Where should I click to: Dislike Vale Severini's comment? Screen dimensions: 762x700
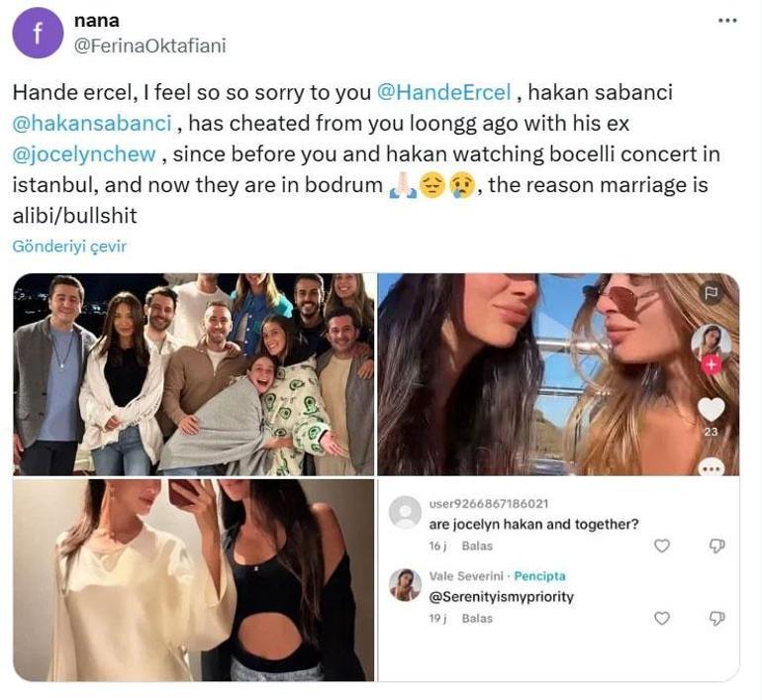point(717,619)
